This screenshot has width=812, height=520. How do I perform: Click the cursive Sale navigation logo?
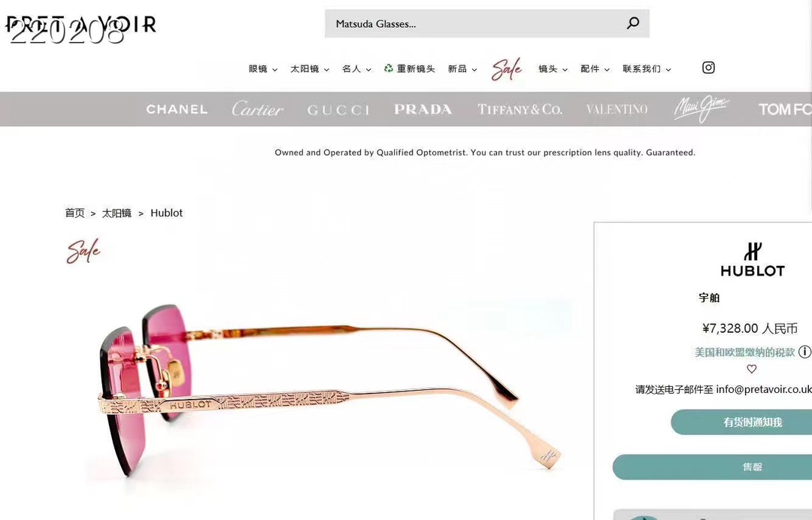[507, 69]
